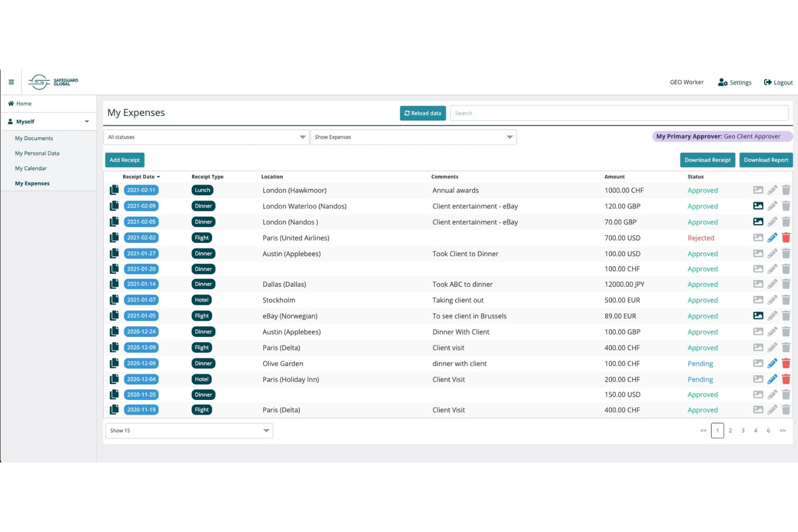This screenshot has width=798, height=532.
Task: Focus the Search input field
Action: pyautogui.click(x=619, y=113)
